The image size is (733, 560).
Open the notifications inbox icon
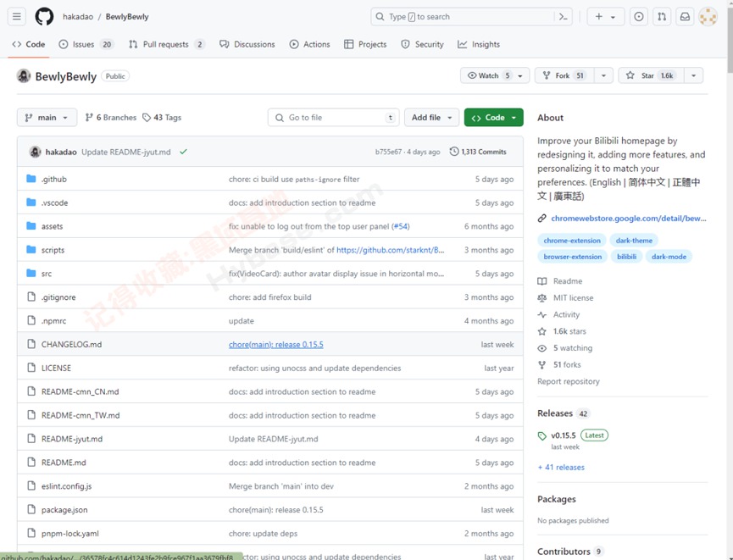pyautogui.click(x=685, y=17)
